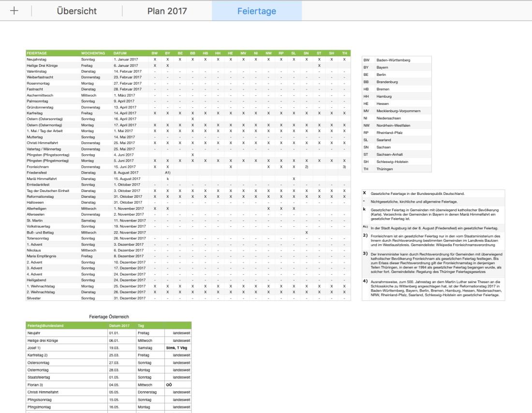
Task: Switch to the Übersicht sheet tab
Action: click(76, 11)
